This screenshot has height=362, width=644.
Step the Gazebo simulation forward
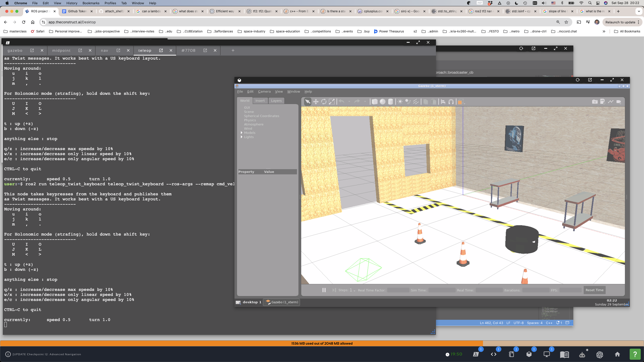pos(334,290)
